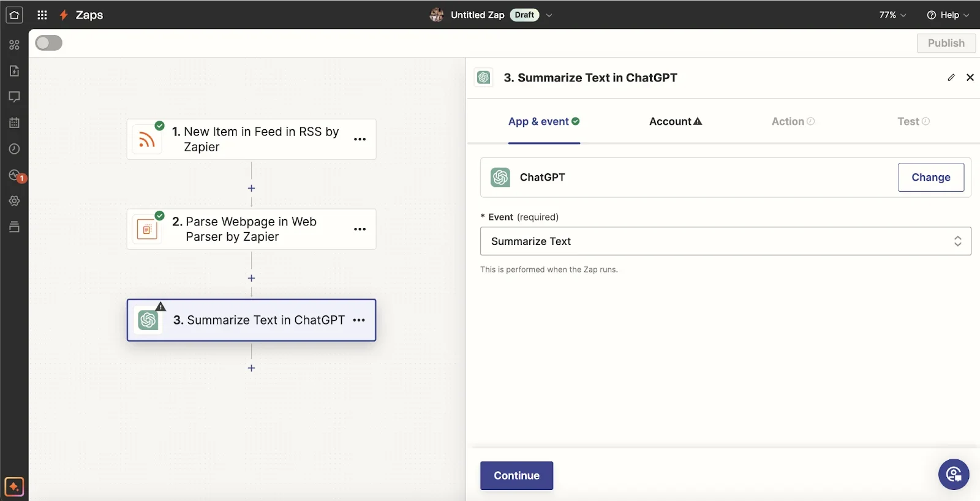
Task: Select step 2 Parse Webpage in Web Parser
Action: coord(251,229)
